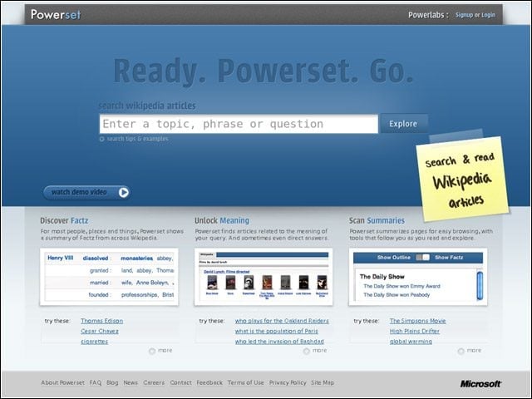
Task: Try 'what is the population of Paris'
Action: point(277,331)
